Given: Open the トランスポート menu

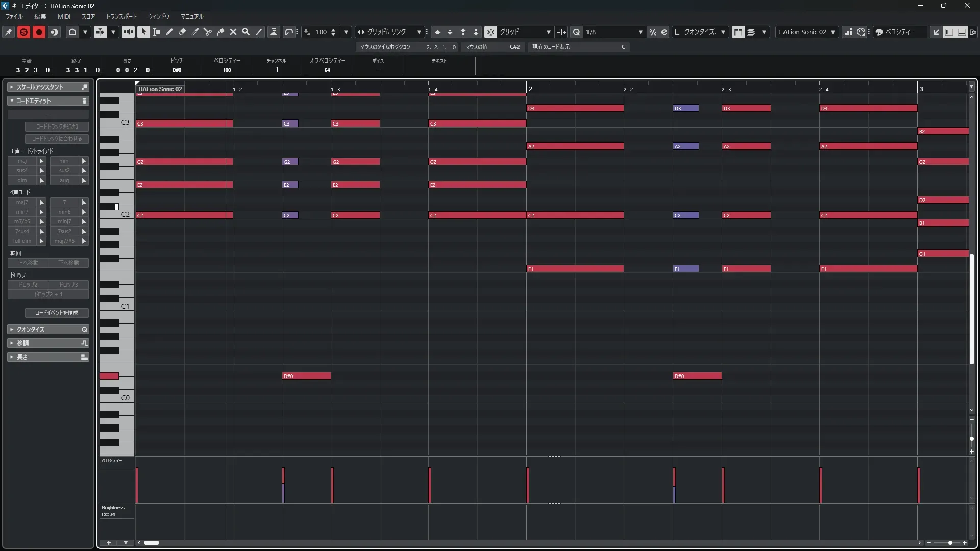Looking at the screenshot, I should coord(121,16).
